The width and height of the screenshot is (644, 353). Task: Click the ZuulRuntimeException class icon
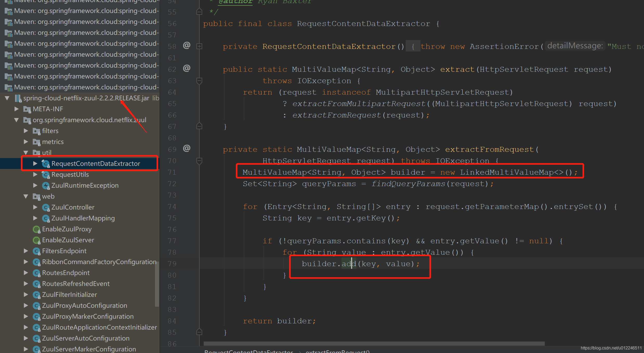coord(46,185)
